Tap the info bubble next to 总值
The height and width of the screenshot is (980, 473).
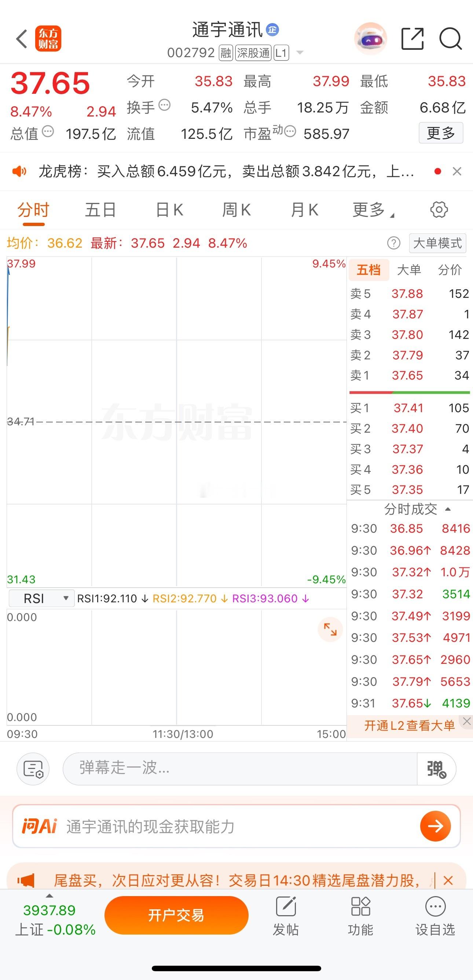pos(48,132)
